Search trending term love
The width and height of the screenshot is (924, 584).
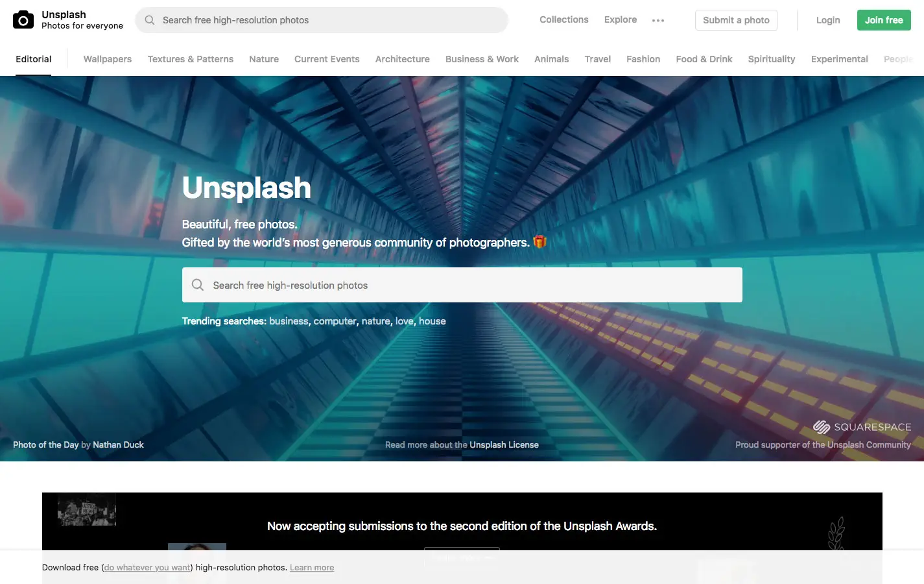(405, 321)
